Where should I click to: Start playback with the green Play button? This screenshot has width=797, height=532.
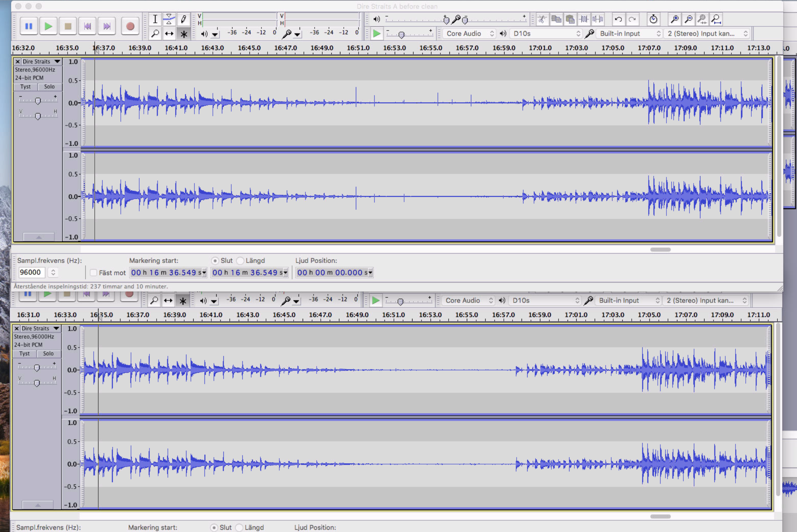(48, 26)
